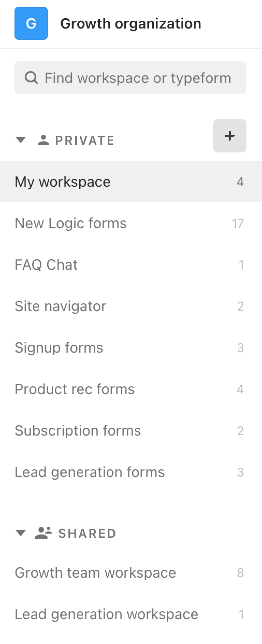This screenshot has height=644, width=262.
Task: Open Lead generation forms workspace
Action: 131,472
